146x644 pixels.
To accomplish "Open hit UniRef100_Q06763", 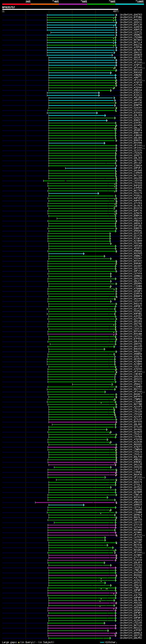I will 131,15.
